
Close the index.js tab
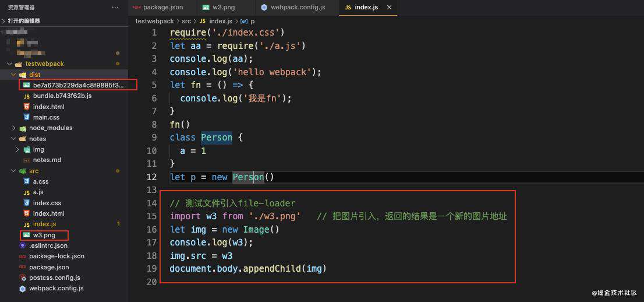tap(390, 8)
